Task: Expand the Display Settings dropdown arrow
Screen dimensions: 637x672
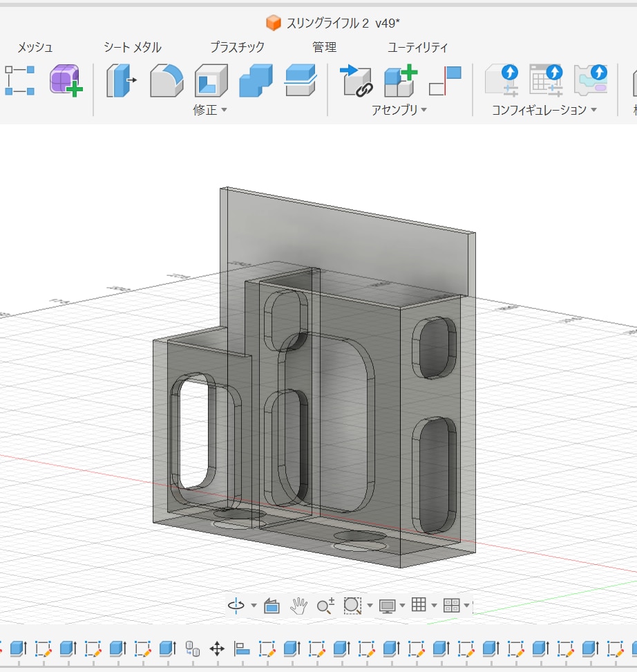Action: [x=402, y=606]
